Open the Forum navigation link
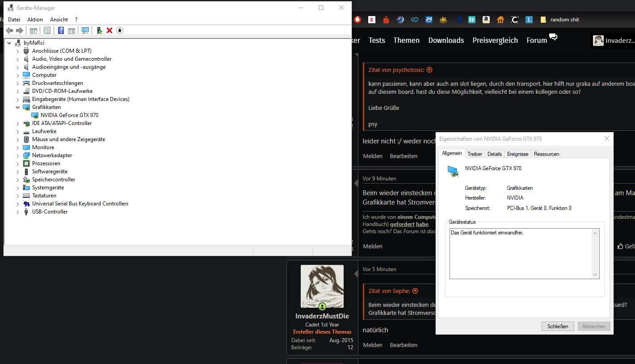The height and width of the screenshot is (364, 635). pyautogui.click(x=537, y=40)
